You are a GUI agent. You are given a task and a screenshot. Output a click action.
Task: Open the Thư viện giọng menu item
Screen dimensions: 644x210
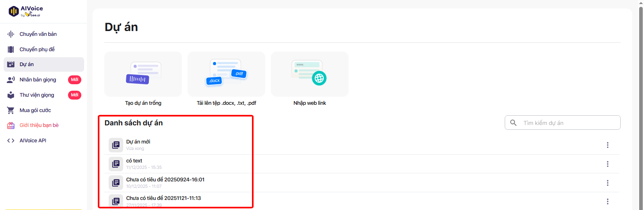click(x=37, y=95)
